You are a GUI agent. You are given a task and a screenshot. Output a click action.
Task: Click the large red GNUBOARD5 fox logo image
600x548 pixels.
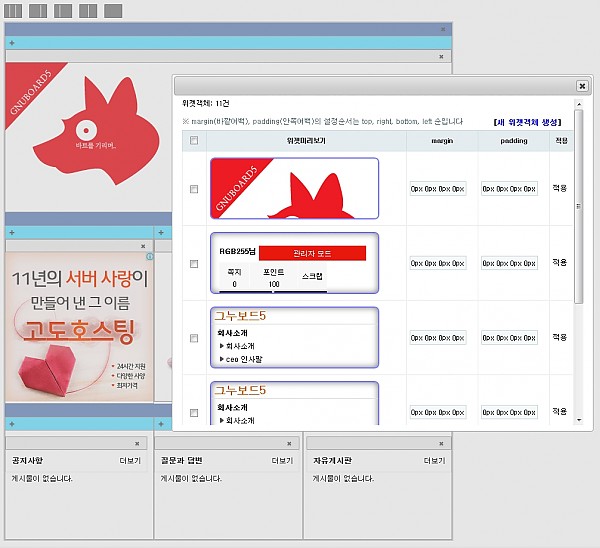(x=96, y=130)
